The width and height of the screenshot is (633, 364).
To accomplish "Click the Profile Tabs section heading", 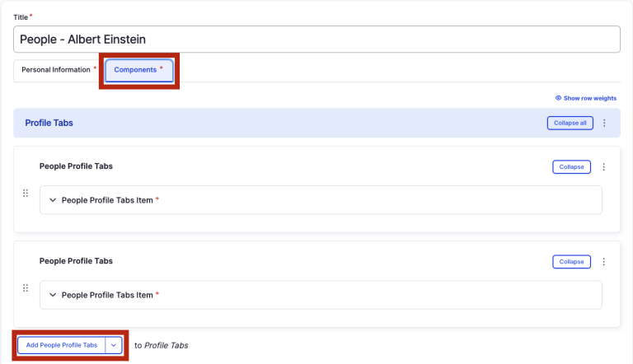I will pos(49,123).
